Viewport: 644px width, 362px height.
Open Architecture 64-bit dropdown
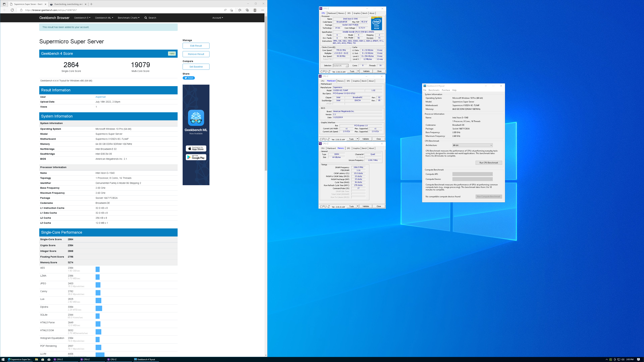pyautogui.click(x=472, y=145)
